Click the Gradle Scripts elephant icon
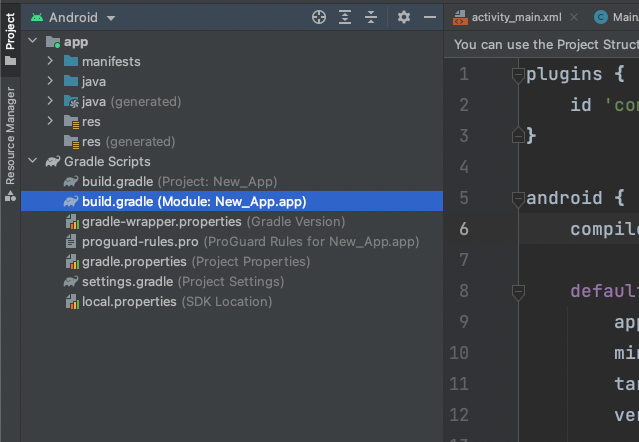This screenshot has width=639, height=442. click(x=53, y=161)
